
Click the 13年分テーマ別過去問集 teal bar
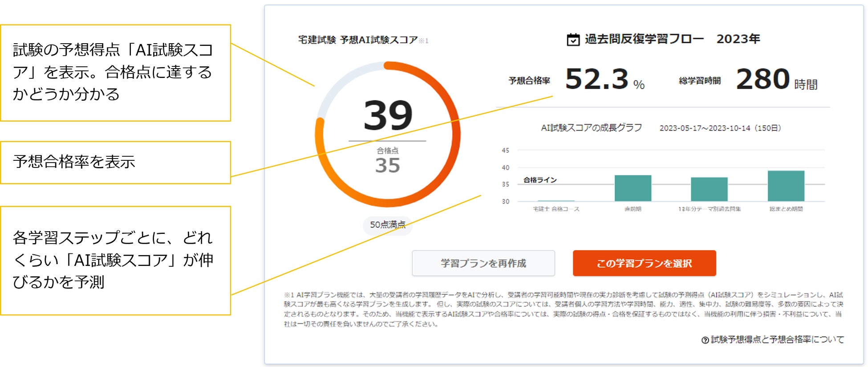tap(709, 189)
